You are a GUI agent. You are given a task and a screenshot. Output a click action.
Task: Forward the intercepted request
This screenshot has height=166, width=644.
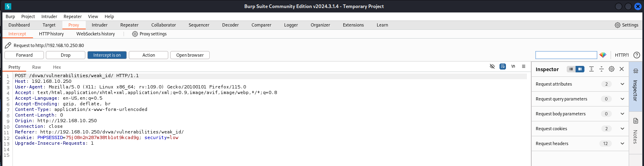[x=25, y=55]
